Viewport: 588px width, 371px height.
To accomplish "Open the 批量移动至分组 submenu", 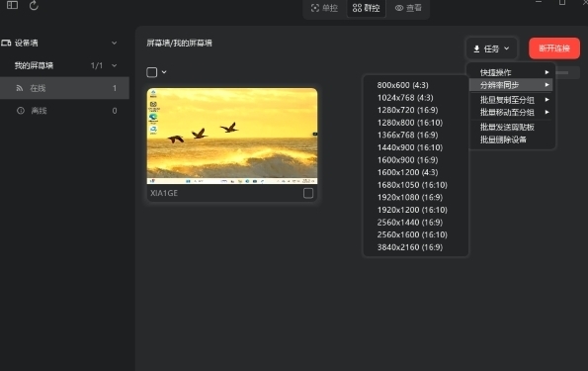I will point(512,112).
